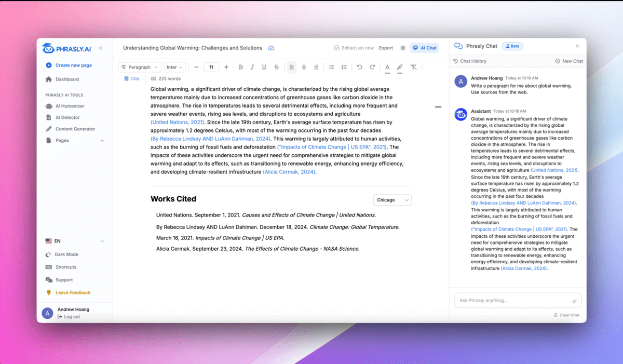Open the EN language dropdown

[75, 241]
